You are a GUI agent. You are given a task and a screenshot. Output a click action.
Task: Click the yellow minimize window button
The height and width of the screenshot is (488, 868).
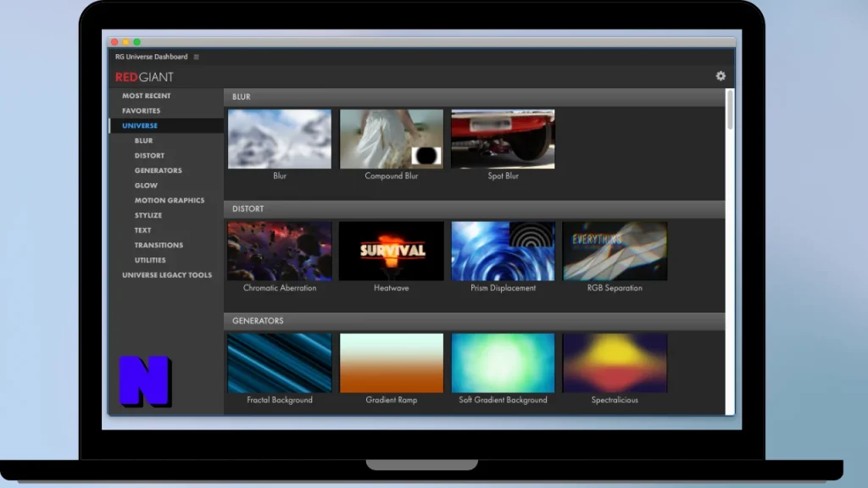click(x=125, y=42)
